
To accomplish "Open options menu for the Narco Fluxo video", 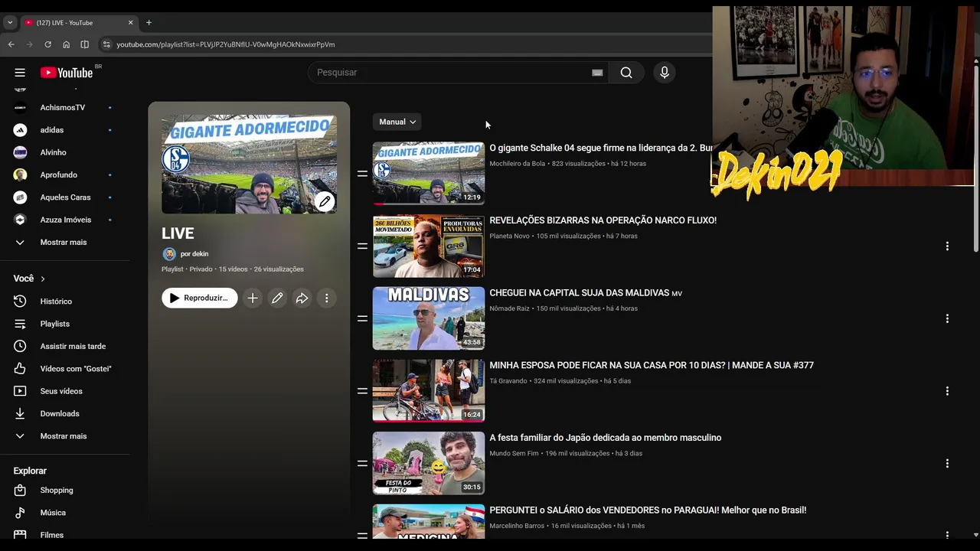I will (x=947, y=246).
